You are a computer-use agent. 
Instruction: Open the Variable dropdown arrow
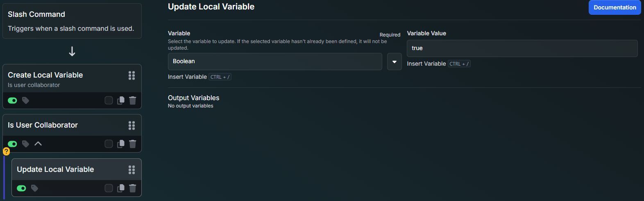[395, 62]
